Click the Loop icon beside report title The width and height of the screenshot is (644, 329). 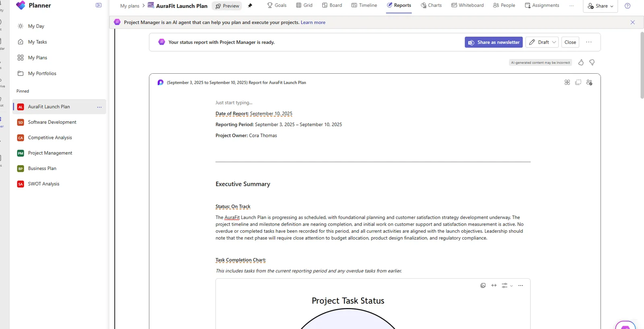[x=160, y=83]
